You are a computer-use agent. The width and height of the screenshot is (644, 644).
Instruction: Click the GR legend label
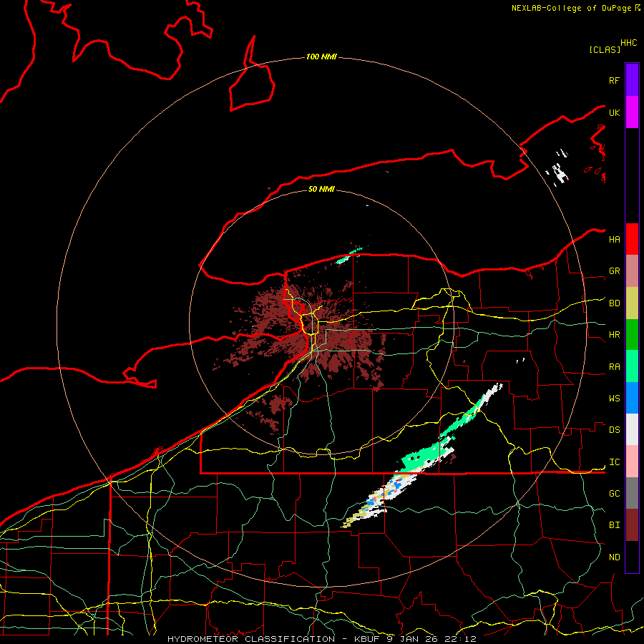point(614,271)
